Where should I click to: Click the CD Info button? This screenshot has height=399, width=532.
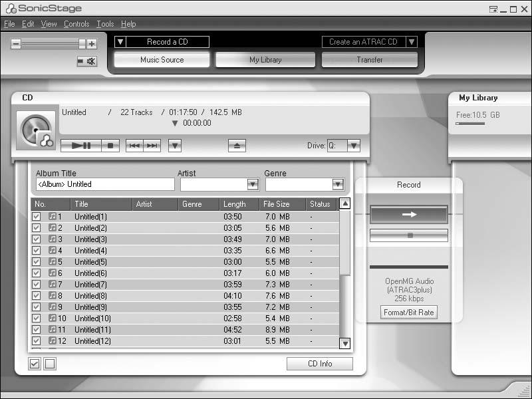coord(320,364)
